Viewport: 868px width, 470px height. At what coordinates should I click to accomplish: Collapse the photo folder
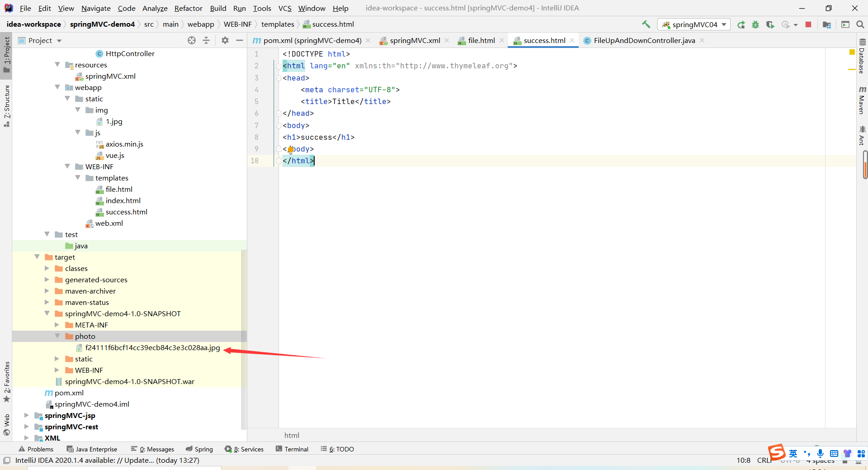pyautogui.click(x=57, y=336)
